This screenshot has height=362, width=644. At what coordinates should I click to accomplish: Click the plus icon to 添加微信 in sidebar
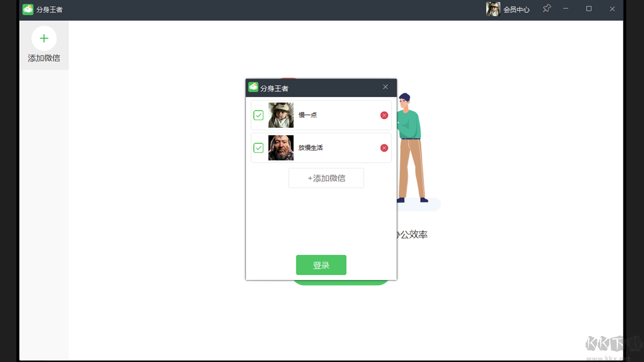pyautogui.click(x=44, y=38)
